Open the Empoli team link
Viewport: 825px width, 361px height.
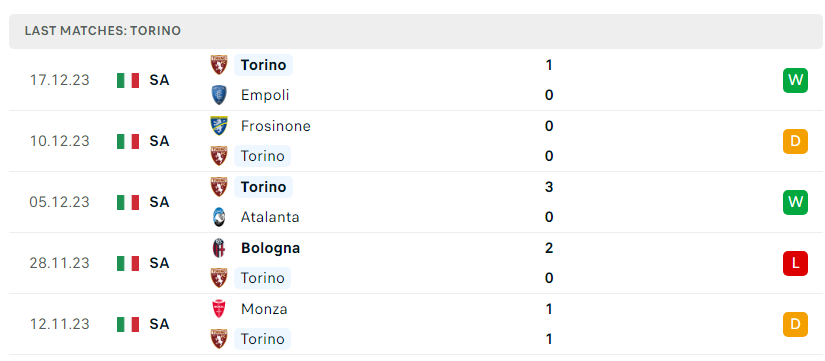265,95
